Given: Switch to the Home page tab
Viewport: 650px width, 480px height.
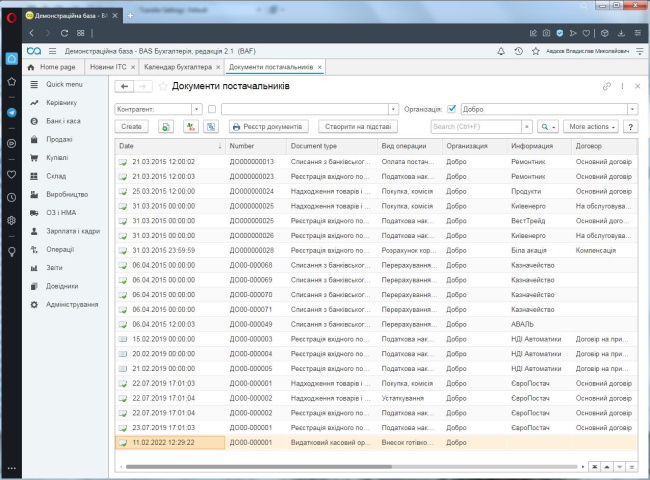Looking at the screenshot, I should tap(52, 67).
